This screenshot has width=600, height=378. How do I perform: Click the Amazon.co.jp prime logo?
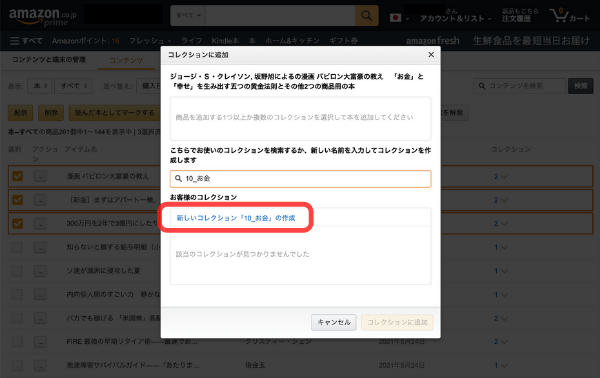pyautogui.click(x=42, y=16)
